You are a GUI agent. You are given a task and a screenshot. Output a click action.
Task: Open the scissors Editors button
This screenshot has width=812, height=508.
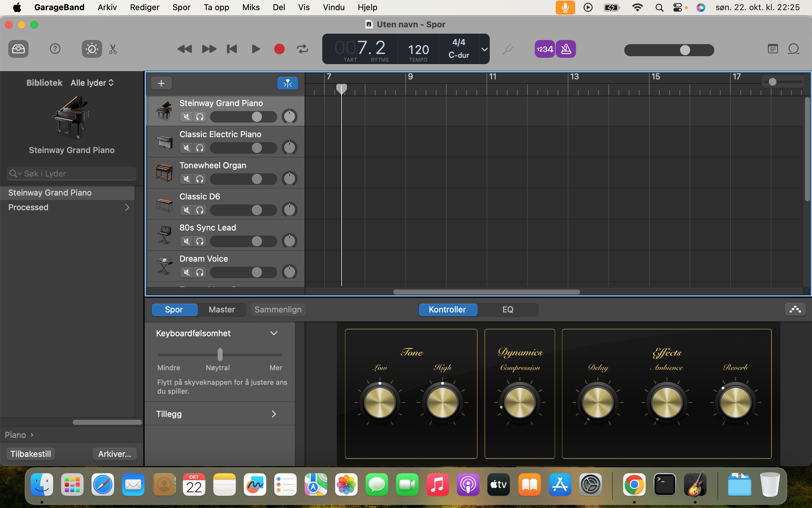click(113, 49)
